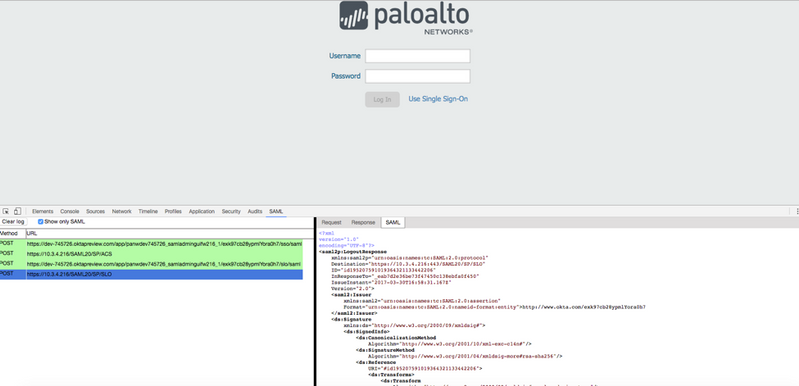Switch to the Network tab

(122, 211)
